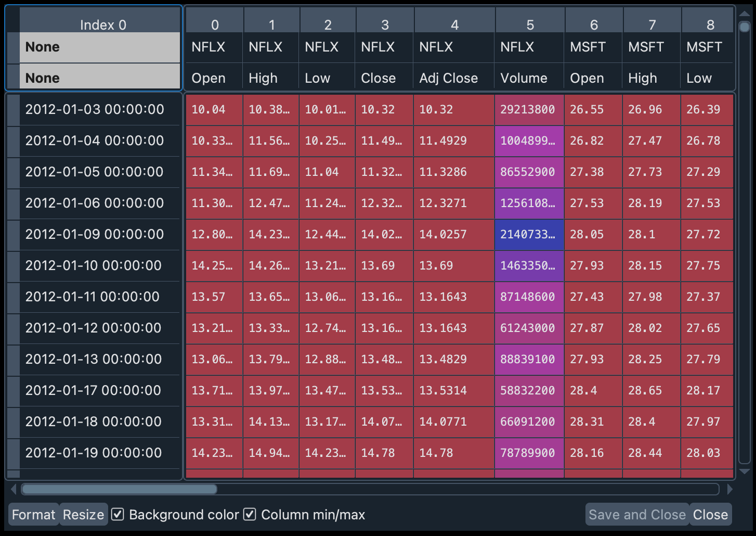Toggle Background color off then back on

pos(118,514)
